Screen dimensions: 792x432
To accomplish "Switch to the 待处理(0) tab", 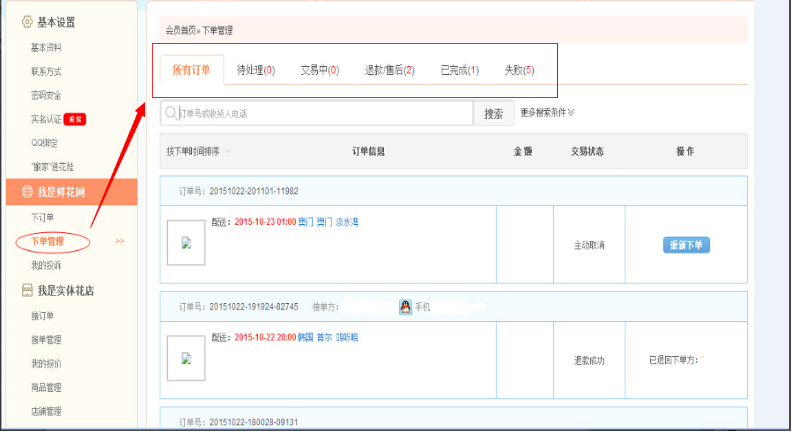I will click(x=256, y=70).
